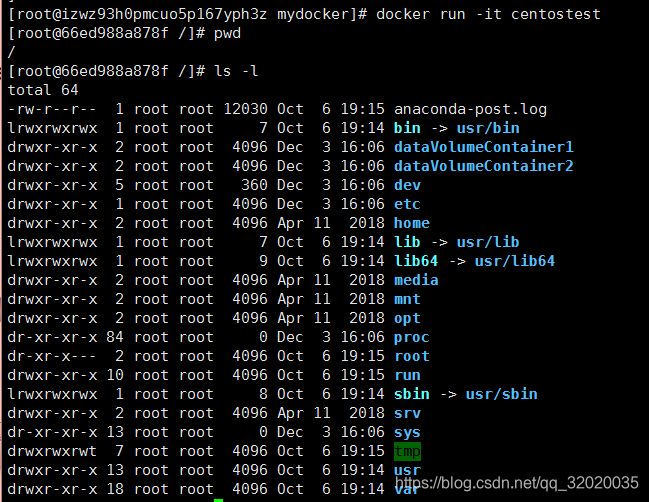Image resolution: width=649 pixels, height=502 pixels.
Task: Click the 'lib64' symlink name
Action: 416,262
